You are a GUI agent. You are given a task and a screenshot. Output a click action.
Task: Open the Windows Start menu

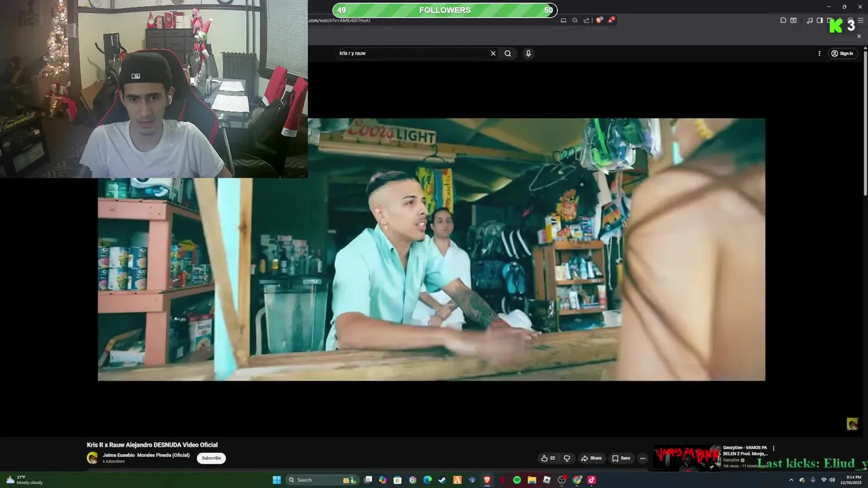click(277, 480)
